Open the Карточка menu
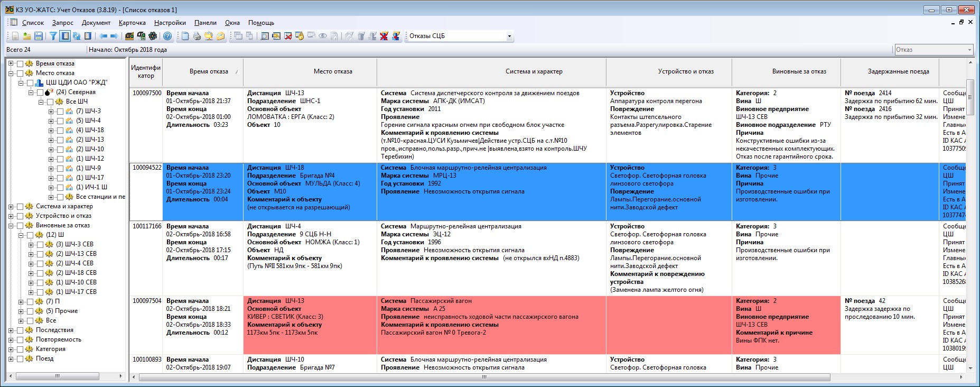This screenshot has width=980, height=387. click(132, 23)
